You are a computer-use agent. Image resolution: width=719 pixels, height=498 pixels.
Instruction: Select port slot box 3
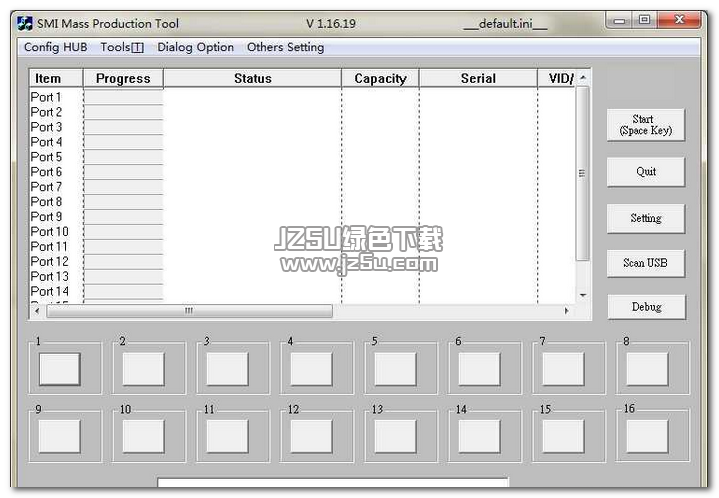pos(227,369)
